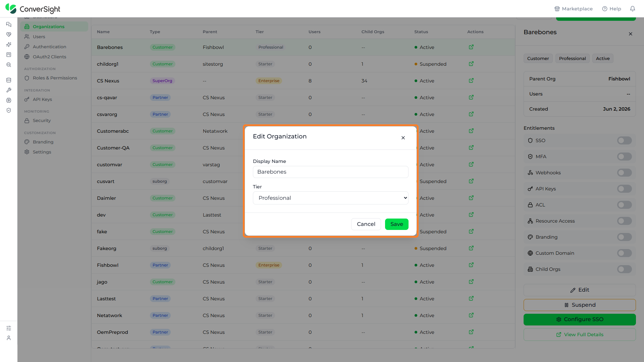Open Settings in the sidebar
The image size is (644, 362).
pyautogui.click(x=54, y=152)
